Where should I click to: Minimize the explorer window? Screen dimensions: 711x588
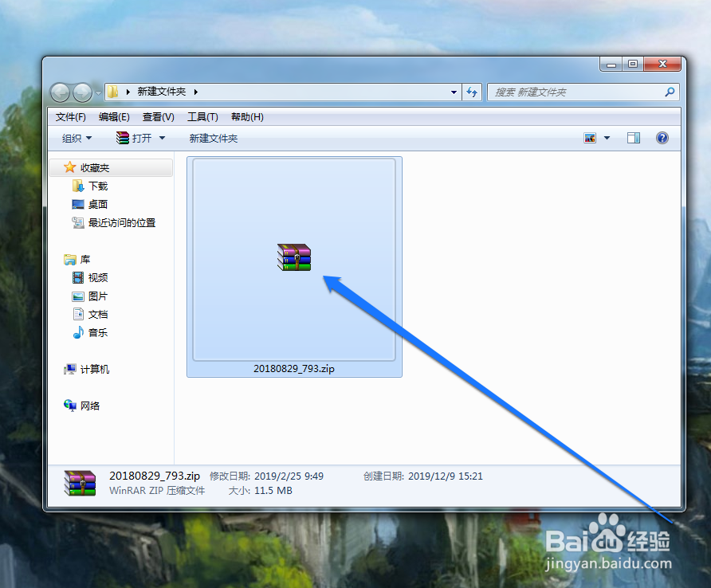click(x=611, y=65)
